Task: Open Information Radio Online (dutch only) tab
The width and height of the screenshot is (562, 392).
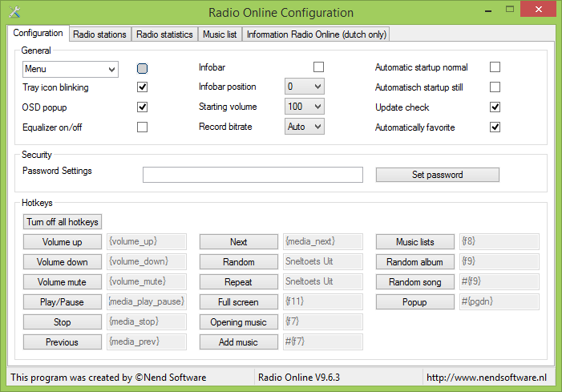Action: pos(316,34)
